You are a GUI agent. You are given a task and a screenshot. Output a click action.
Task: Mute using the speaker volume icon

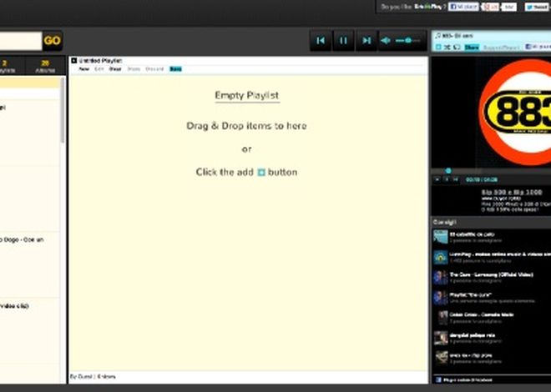click(x=386, y=41)
